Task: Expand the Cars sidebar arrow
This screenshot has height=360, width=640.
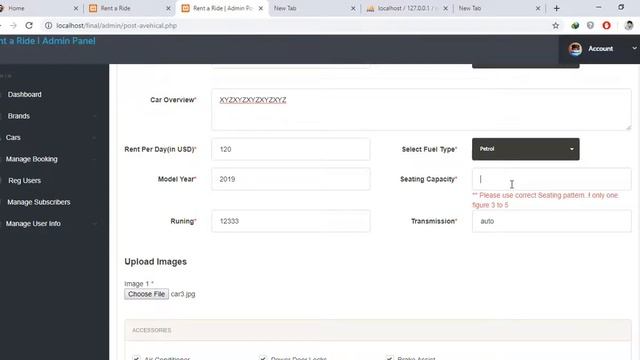Action: click(94, 138)
